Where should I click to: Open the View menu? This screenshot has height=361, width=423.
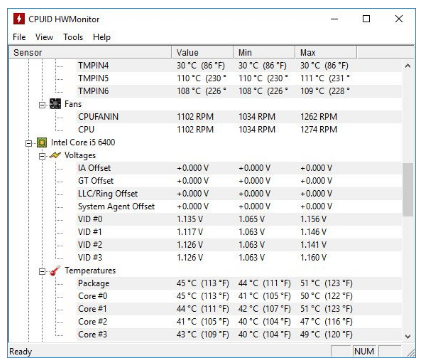coord(44,37)
